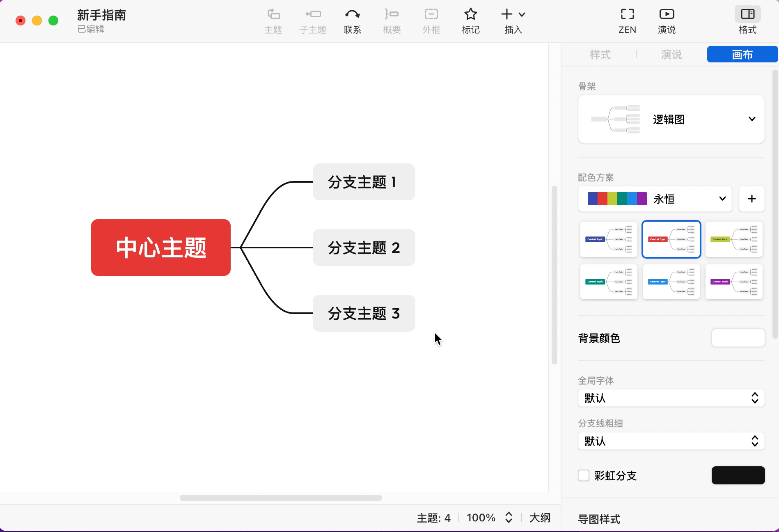This screenshot has height=532, width=779.
Task: Enable the 彩虹分支 checkbox
Action: point(583,475)
